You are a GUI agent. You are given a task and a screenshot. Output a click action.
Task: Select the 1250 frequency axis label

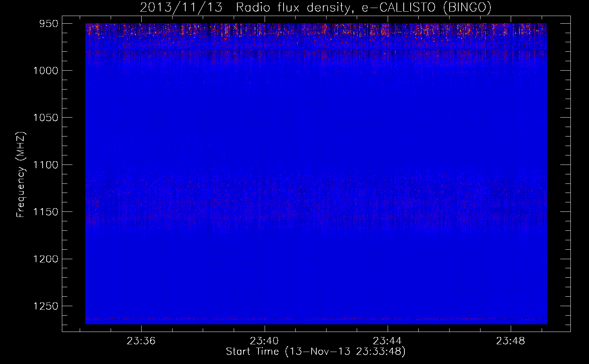[x=46, y=306]
